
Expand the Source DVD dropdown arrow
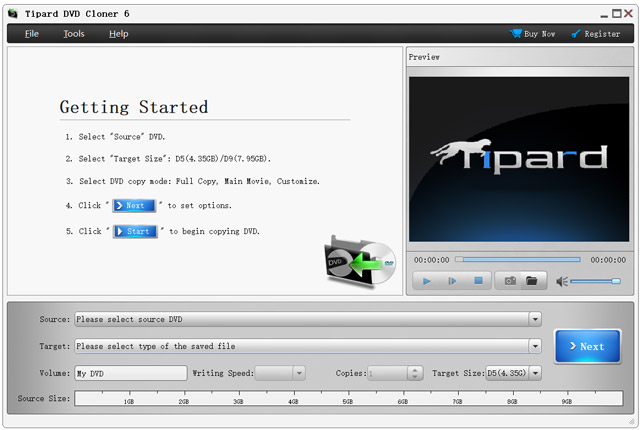pos(535,319)
